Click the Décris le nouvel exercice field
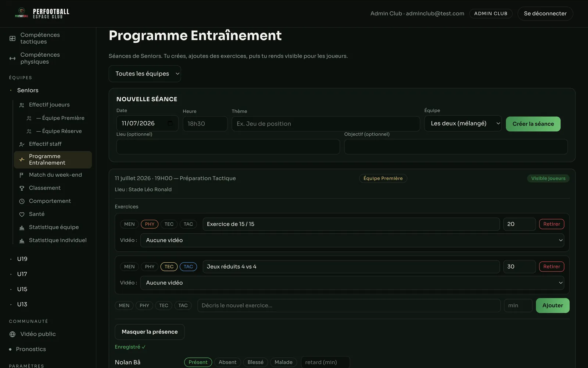The width and height of the screenshot is (588, 368). coord(349,305)
